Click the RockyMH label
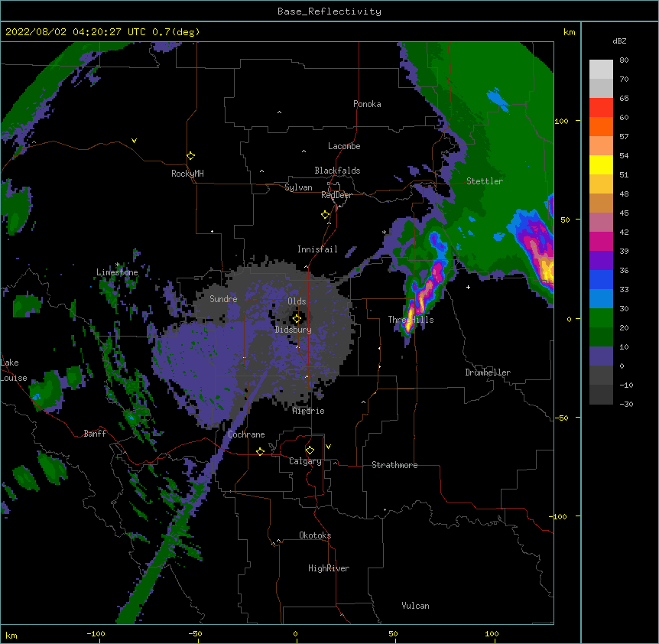The height and width of the screenshot is (644, 659). pos(187,174)
